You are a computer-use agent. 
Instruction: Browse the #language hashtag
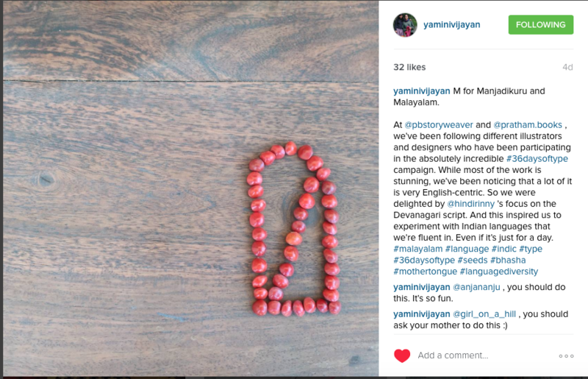point(467,249)
